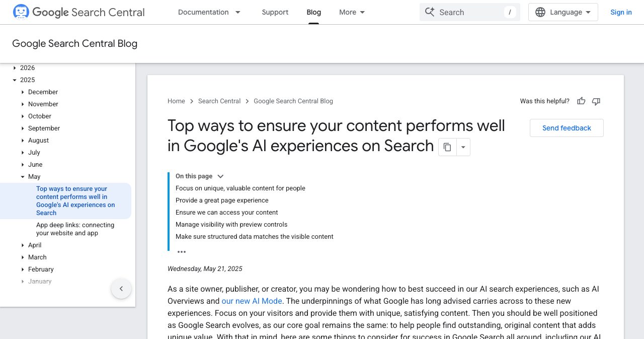Open 'our new AI Mode' link
This screenshot has height=339, width=644.
252,301
